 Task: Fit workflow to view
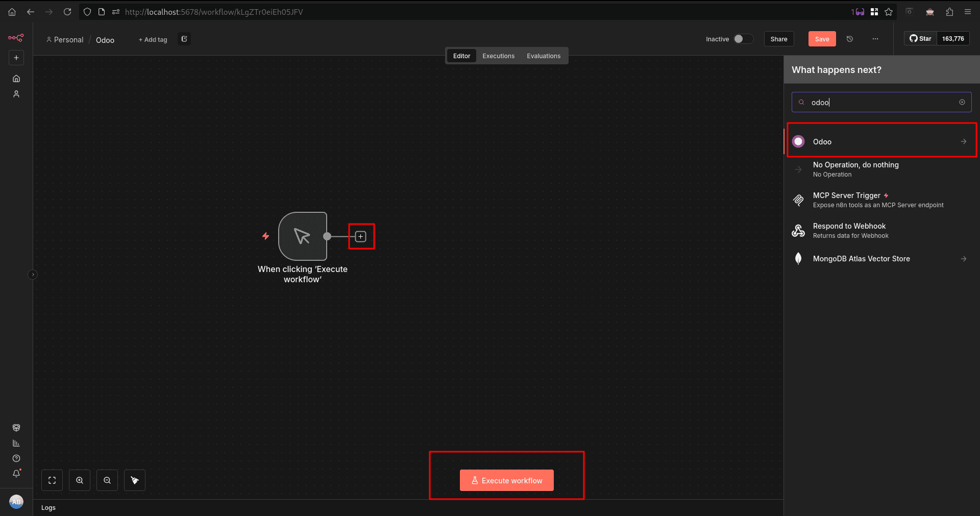tap(52, 480)
